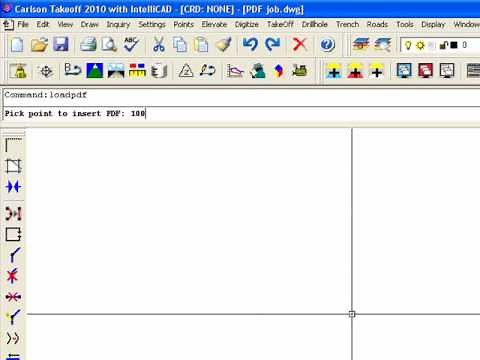Toggle the layer padlock icon

443,45
